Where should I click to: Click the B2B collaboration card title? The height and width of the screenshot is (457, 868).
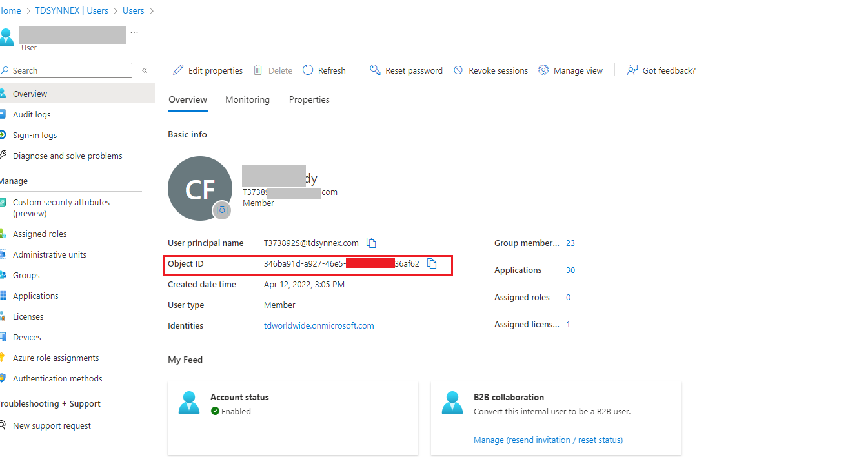pyautogui.click(x=509, y=397)
